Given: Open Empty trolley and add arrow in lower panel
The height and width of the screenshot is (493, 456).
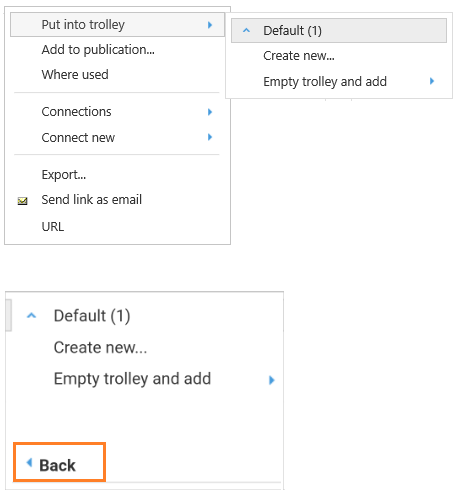Looking at the screenshot, I should click(272, 380).
